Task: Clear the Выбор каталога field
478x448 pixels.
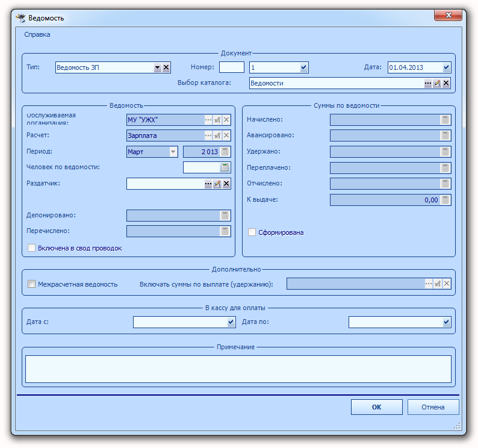Action: click(446, 83)
